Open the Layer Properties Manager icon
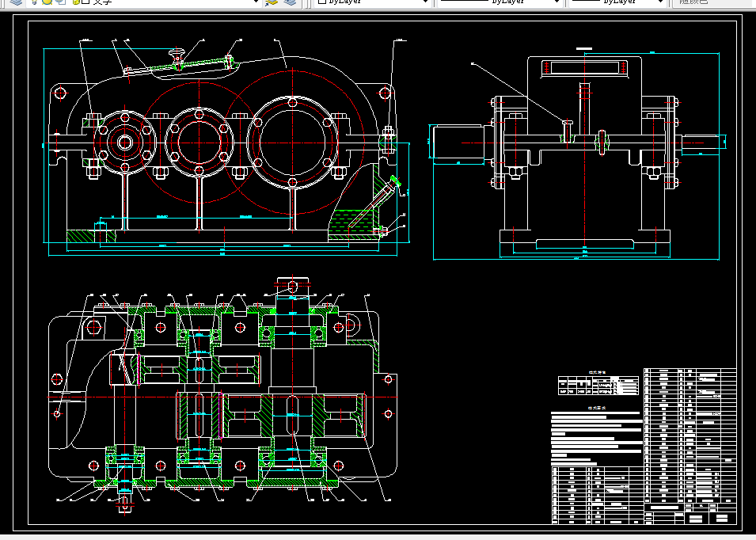756x540 pixels. 16,2
